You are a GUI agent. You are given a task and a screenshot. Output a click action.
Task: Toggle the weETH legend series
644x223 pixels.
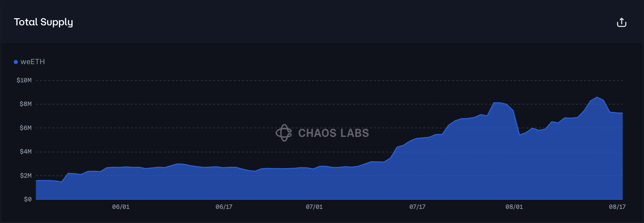(x=29, y=62)
